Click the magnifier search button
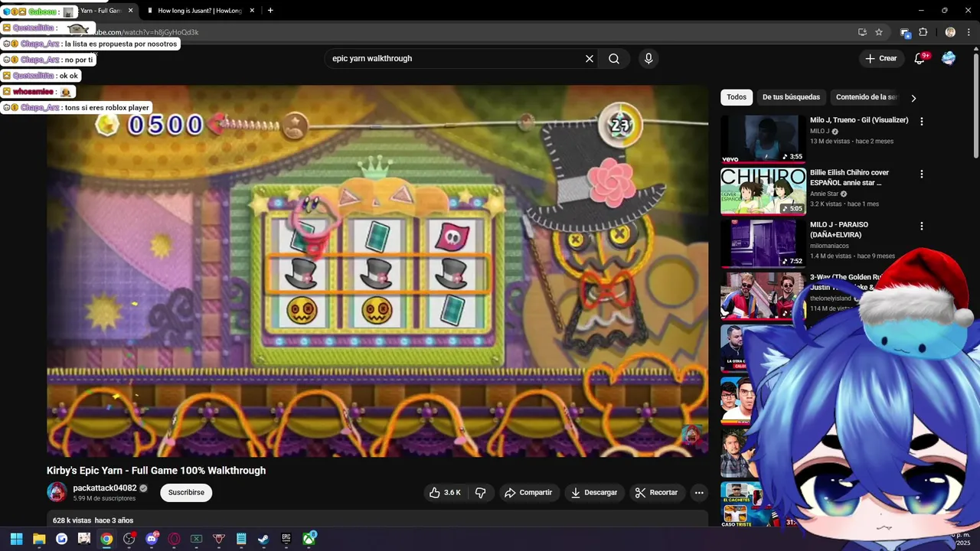This screenshot has height=551, width=980. coord(614,59)
